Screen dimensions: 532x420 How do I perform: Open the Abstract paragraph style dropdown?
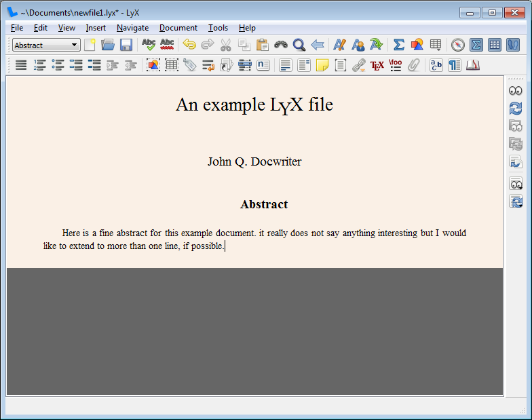46,45
